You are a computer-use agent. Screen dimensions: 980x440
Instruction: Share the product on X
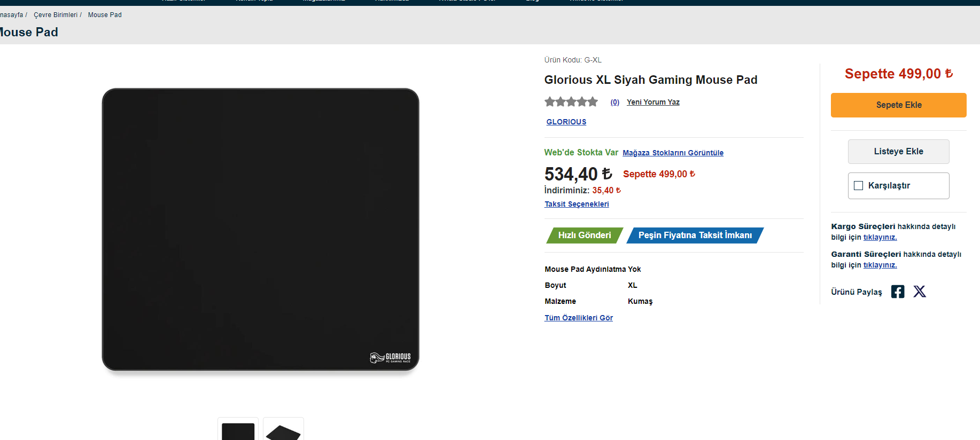920,292
